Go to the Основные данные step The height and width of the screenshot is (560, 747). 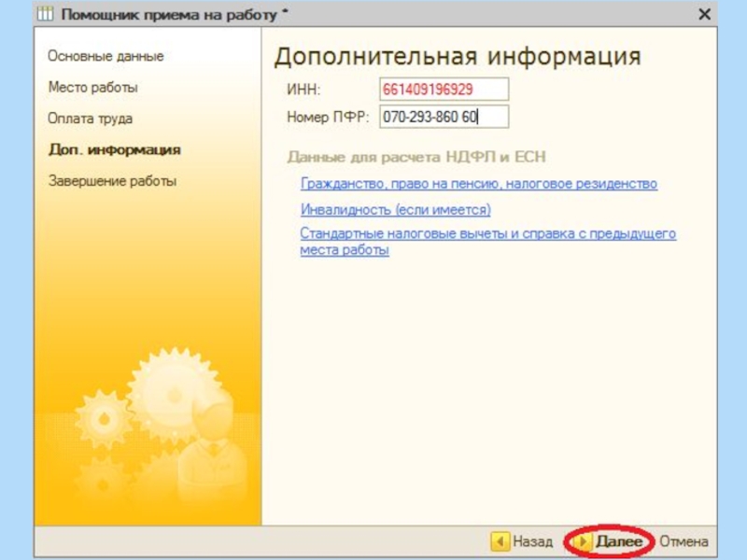[106, 56]
